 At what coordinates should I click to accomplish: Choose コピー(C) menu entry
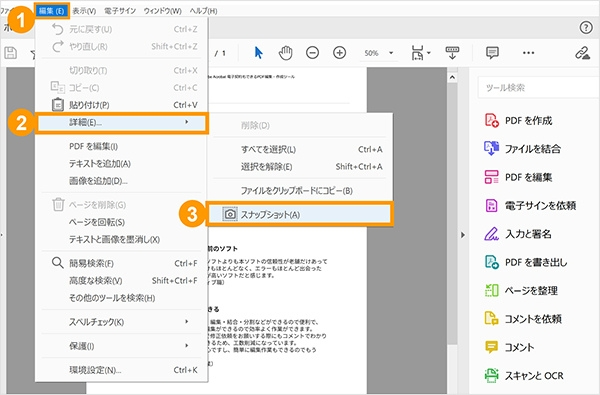(x=122, y=88)
